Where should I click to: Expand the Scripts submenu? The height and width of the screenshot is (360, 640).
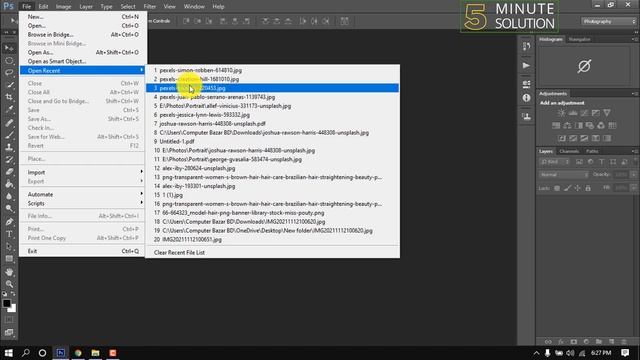[x=82, y=203]
